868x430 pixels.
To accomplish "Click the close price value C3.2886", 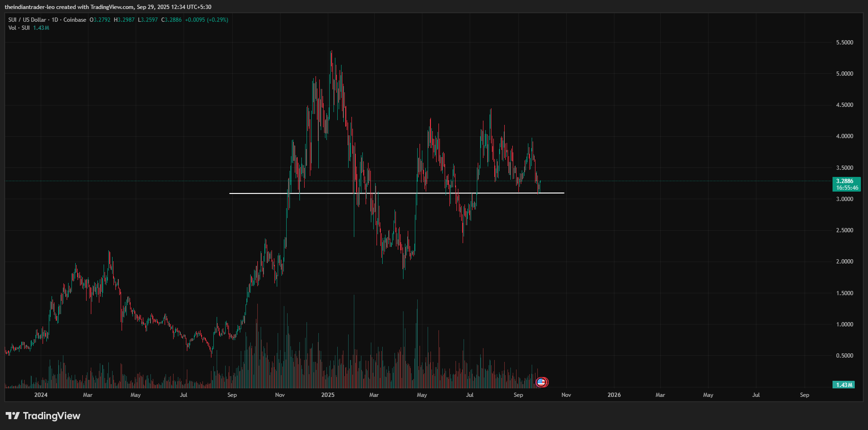I will (172, 20).
